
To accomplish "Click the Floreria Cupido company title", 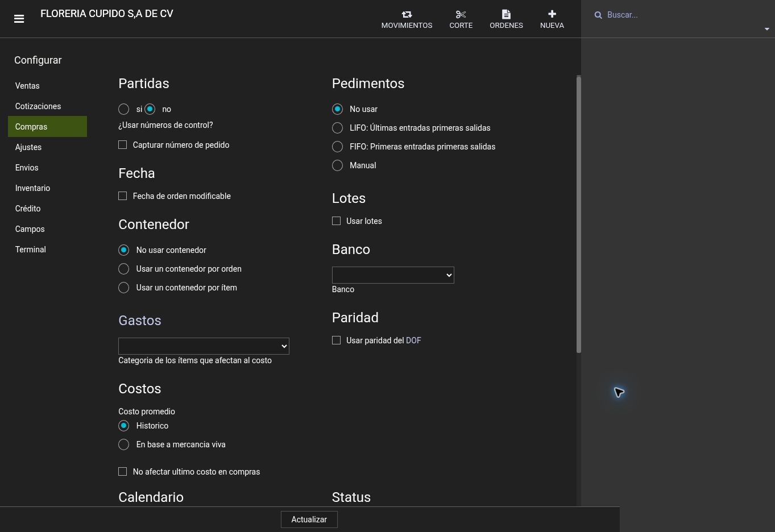I will point(107,14).
